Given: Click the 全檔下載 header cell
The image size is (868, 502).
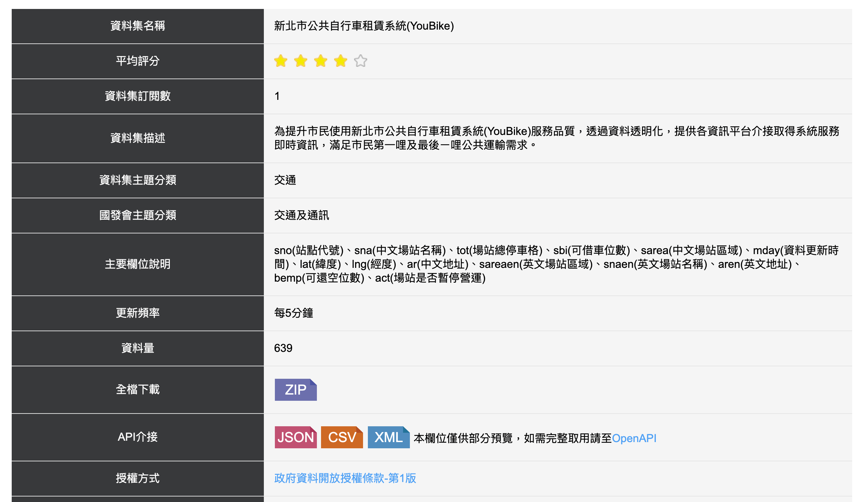Looking at the screenshot, I should 138,390.
